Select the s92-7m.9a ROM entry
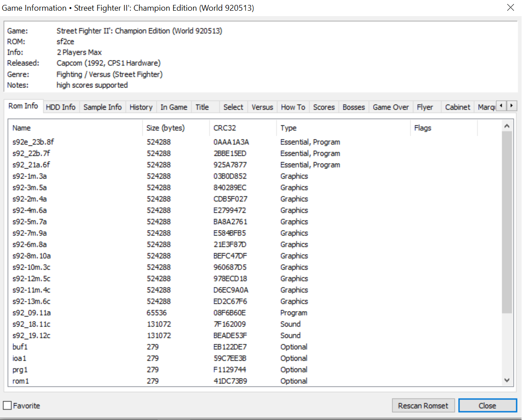 coord(255,233)
